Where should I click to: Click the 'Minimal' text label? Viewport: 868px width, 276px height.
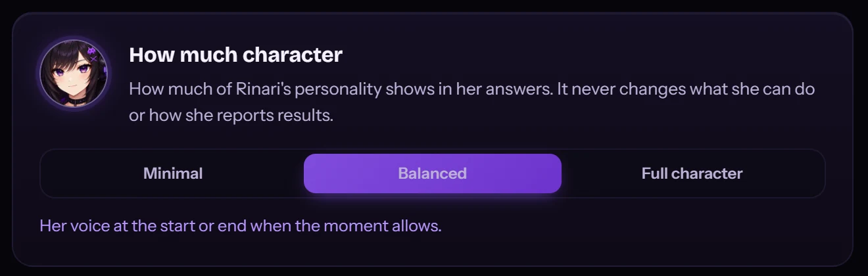click(x=173, y=173)
